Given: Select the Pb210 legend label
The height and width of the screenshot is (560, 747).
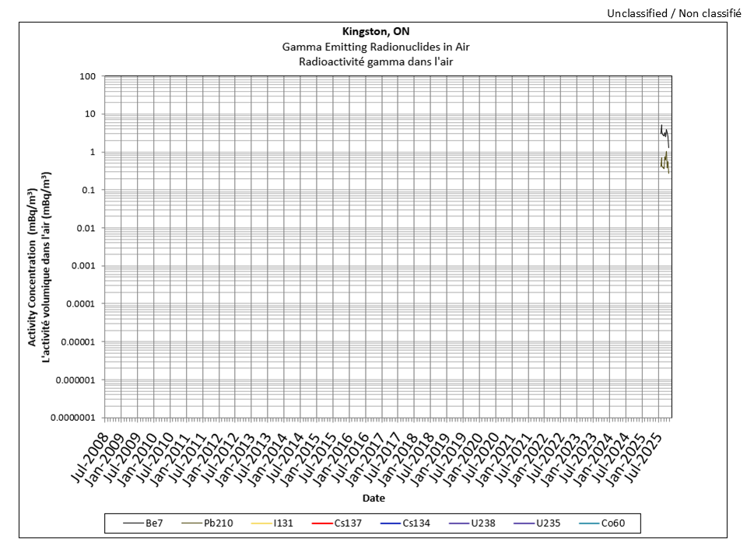Looking at the screenshot, I should (x=219, y=523).
